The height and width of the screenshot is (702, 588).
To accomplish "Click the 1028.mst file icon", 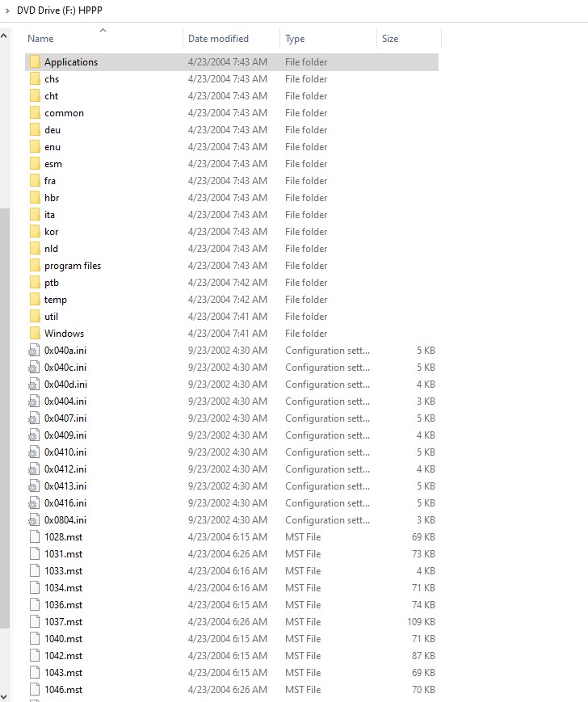I will click(34, 537).
